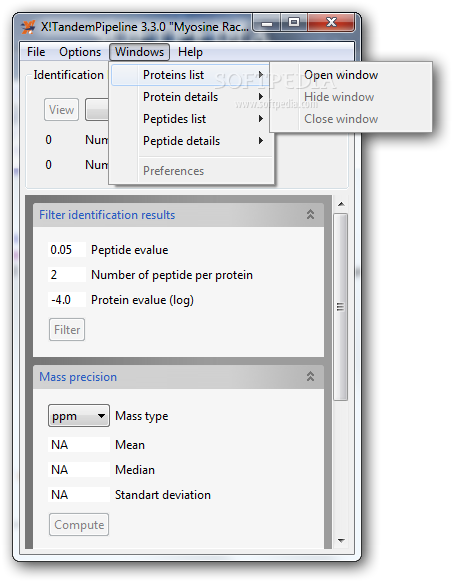This screenshot has width=453, height=582.
Task: Click the View button
Action: click(x=61, y=109)
